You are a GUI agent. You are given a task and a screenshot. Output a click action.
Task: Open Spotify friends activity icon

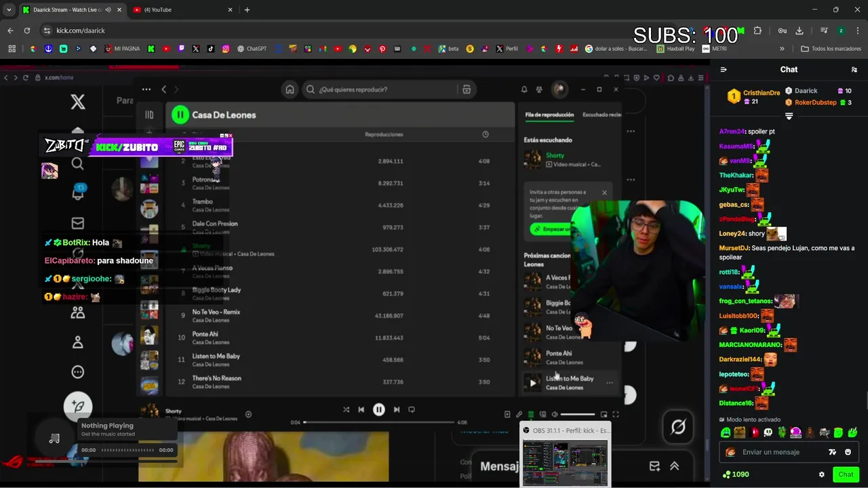(x=539, y=89)
